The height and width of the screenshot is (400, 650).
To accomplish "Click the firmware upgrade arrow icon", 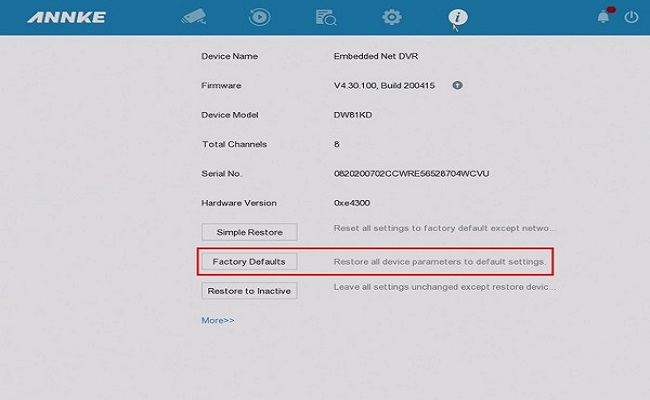I will [457, 85].
